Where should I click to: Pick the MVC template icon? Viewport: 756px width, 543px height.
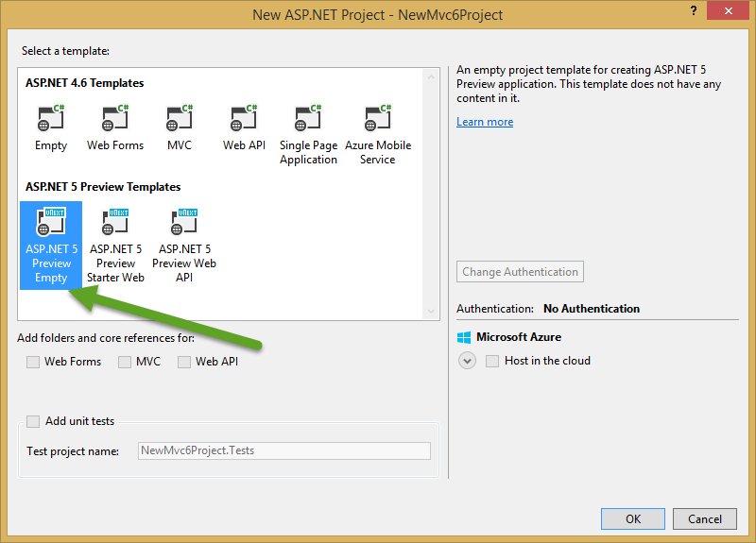[x=180, y=120]
